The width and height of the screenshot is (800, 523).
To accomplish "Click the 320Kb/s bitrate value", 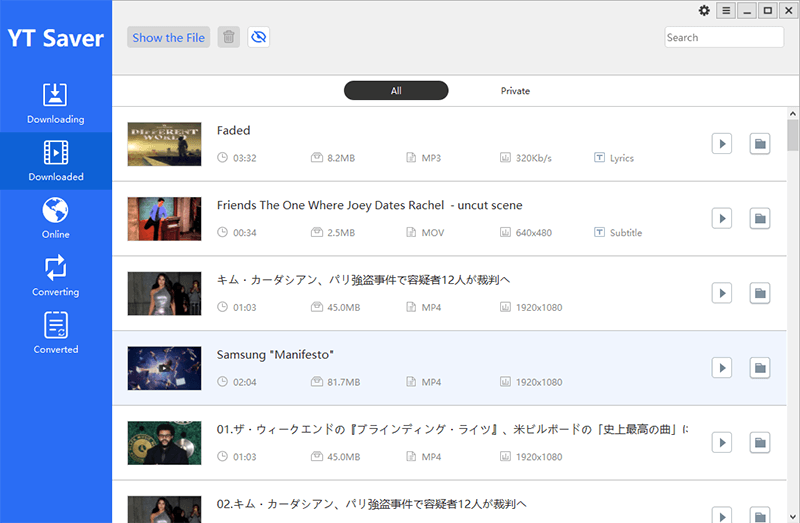I will pos(534,158).
